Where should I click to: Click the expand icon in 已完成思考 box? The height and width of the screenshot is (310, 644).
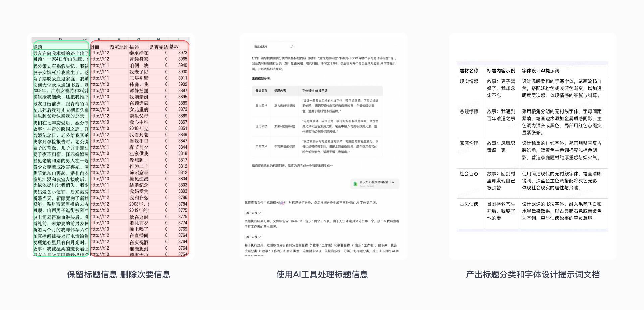(292, 47)
